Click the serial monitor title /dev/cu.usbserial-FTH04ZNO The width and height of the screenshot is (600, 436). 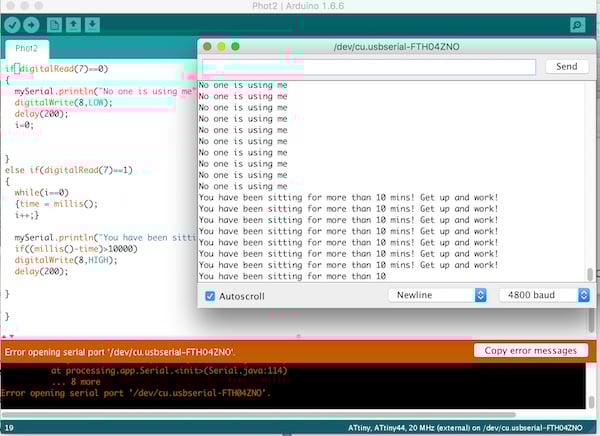[x=399, y=47]
